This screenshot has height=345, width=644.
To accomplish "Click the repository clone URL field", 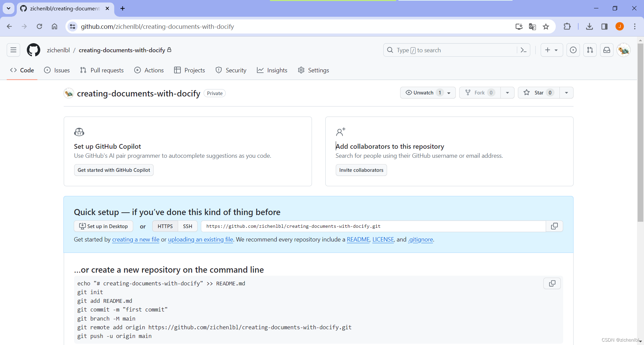I will pyautogui.click(x=373, y=226).
